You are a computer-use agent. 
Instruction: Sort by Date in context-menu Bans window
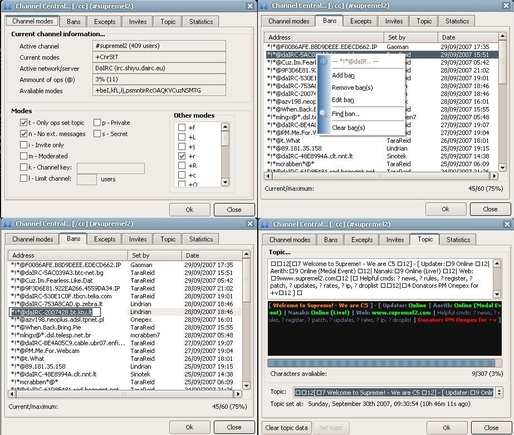coord(468,37)
